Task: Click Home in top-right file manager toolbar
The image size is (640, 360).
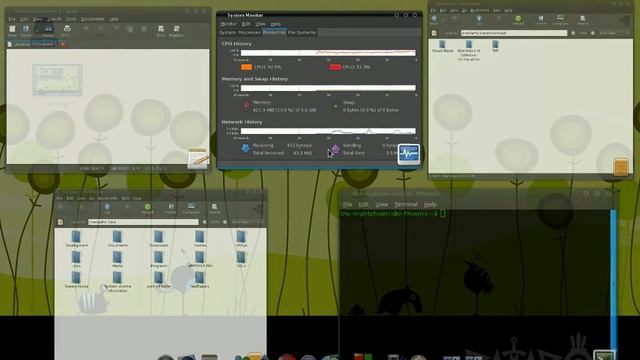Action: click(540, 20)
